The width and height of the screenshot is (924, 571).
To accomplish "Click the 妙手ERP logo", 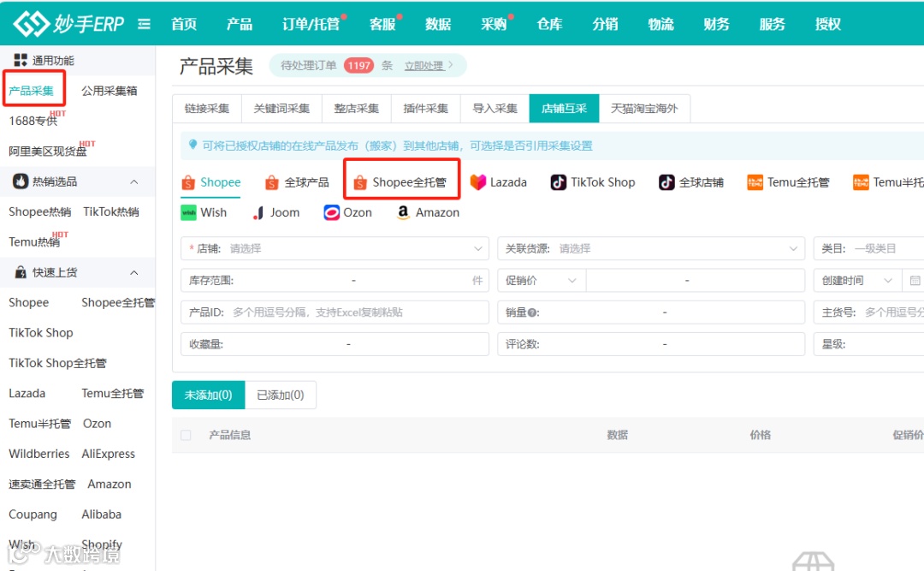I will pyautogui.click(x=68, y=24).
